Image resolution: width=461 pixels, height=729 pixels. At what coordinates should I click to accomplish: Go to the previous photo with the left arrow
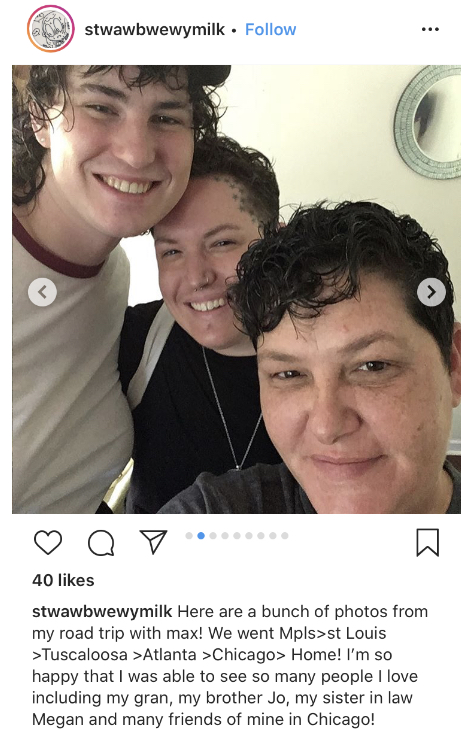point(42,292)
